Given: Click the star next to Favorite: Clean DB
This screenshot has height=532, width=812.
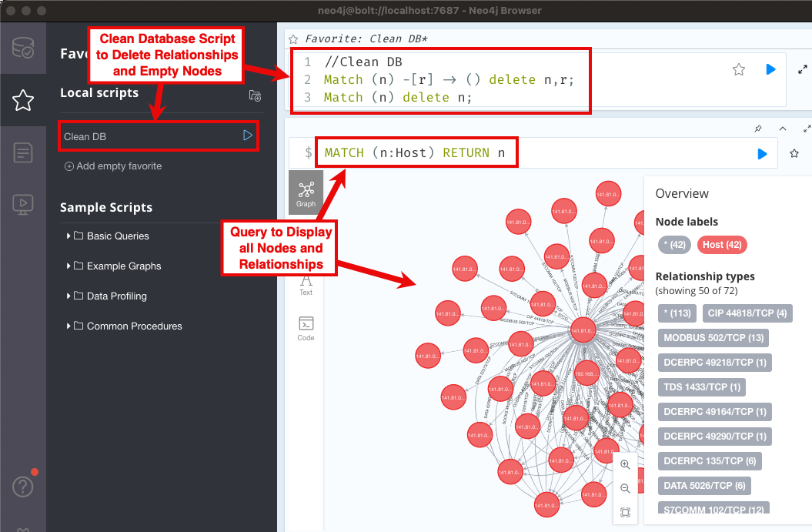Looking at the screenshot, I should pyautogui.click(x=293, y=39).
